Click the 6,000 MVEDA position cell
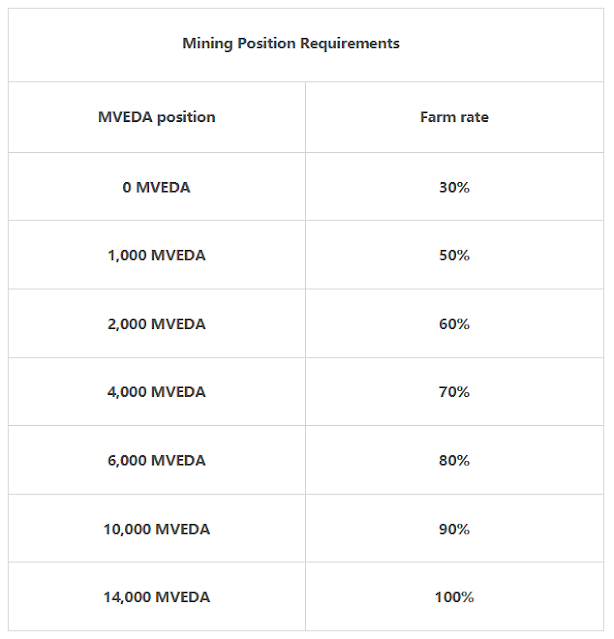Image resolution: width=614 pixels, height=639 pixels. click(x=156, y=460)
